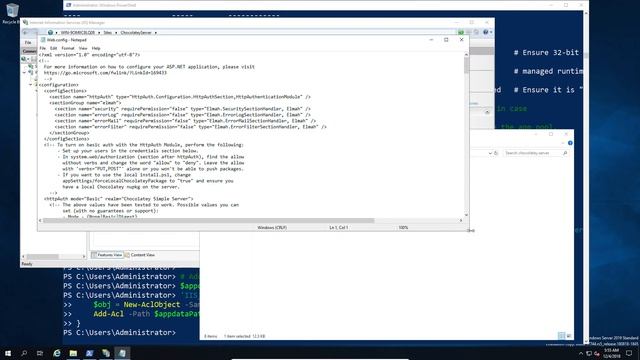The image size is (640, 360).
Task: Click the Explorer address refresh button
Action: pyautogui.click(x=496, y=153)
